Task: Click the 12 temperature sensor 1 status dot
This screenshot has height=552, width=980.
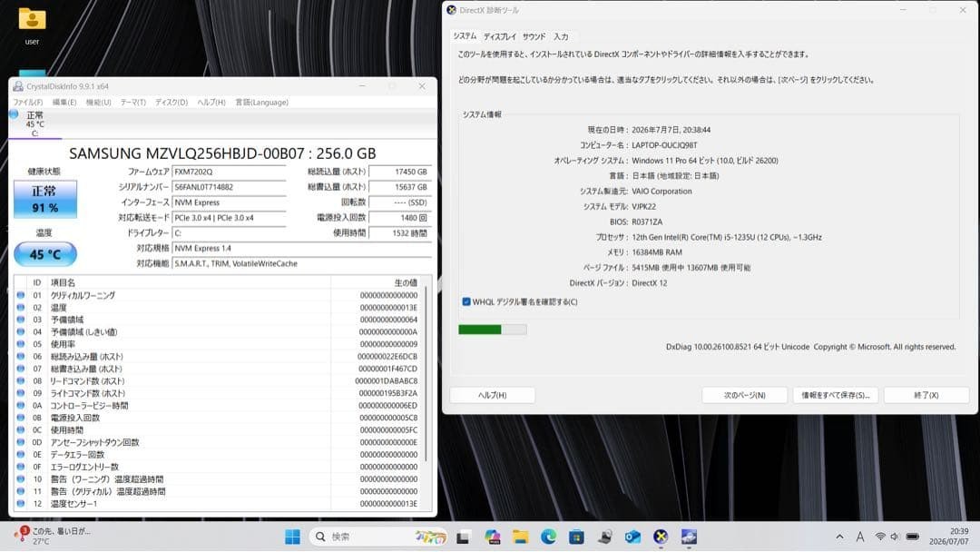Action: (x=21, y=504)
